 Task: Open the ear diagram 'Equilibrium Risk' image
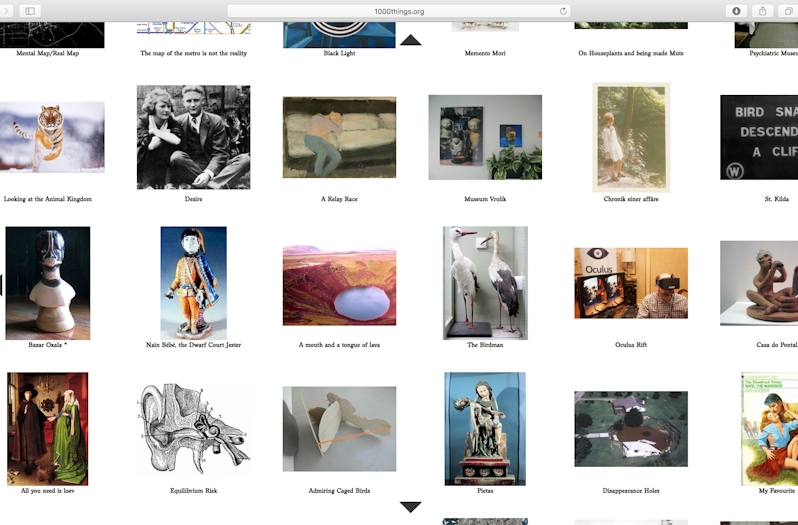193,428
